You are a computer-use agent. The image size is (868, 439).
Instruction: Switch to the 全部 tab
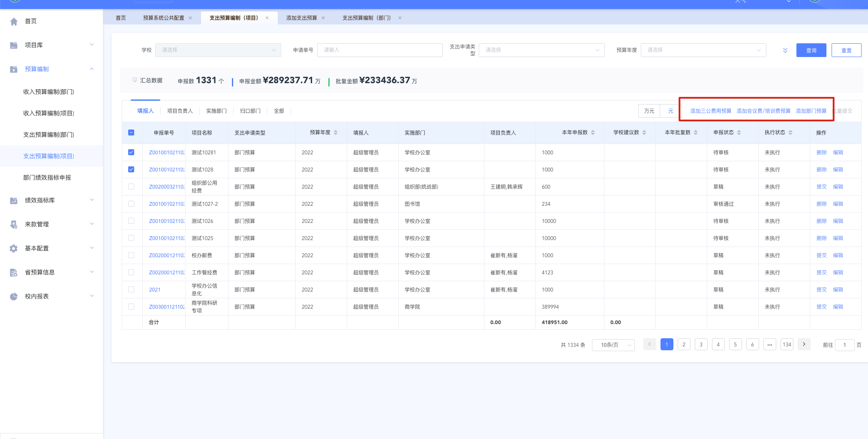pos(279,111)
